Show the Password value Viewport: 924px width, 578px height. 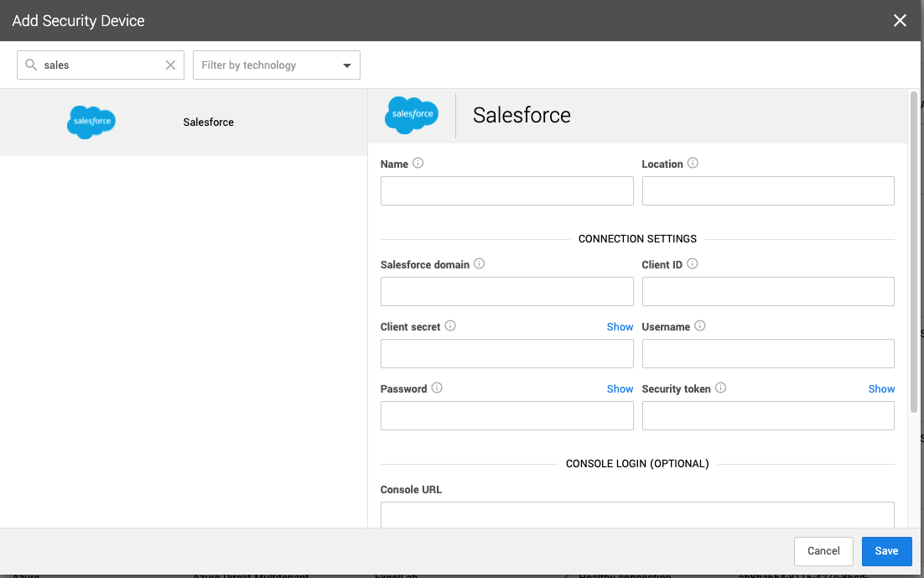click(x=620, y=388)
